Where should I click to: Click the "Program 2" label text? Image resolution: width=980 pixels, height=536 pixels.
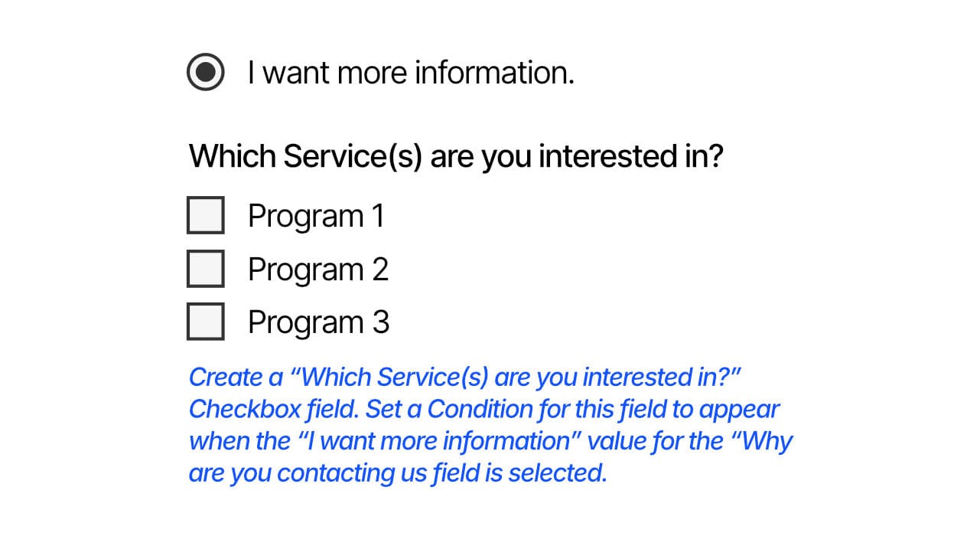click(x=317, y=270)
